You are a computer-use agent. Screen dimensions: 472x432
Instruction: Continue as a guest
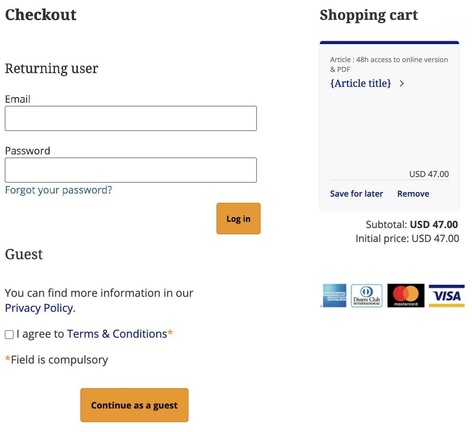pos(134,405)
